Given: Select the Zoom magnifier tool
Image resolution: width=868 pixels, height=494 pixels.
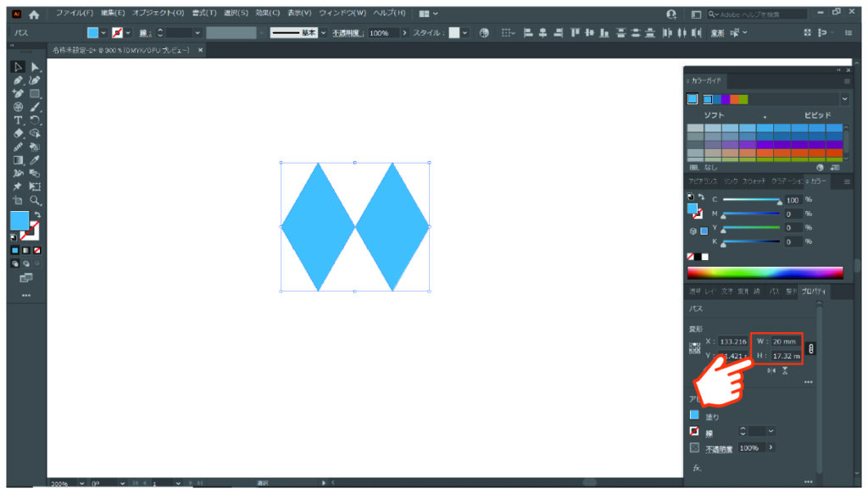Looking at the screenshot, I should pyautogui.click(x=35, y=200).
